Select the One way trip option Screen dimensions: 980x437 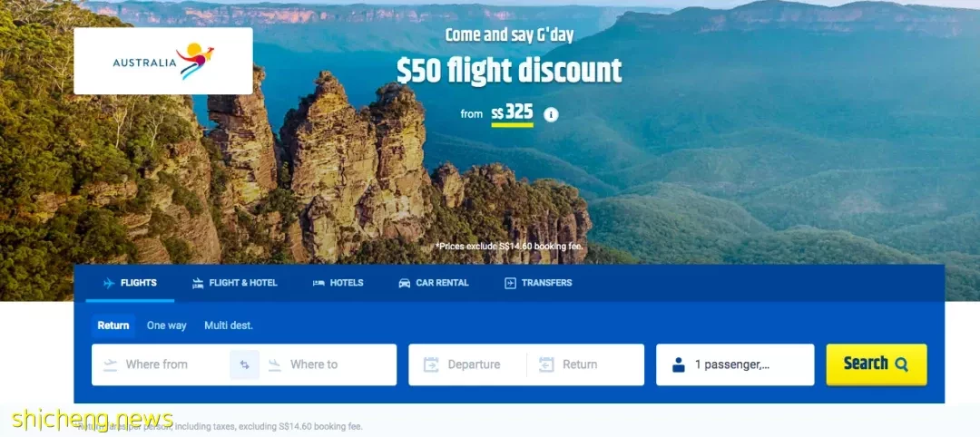[166, 325]
